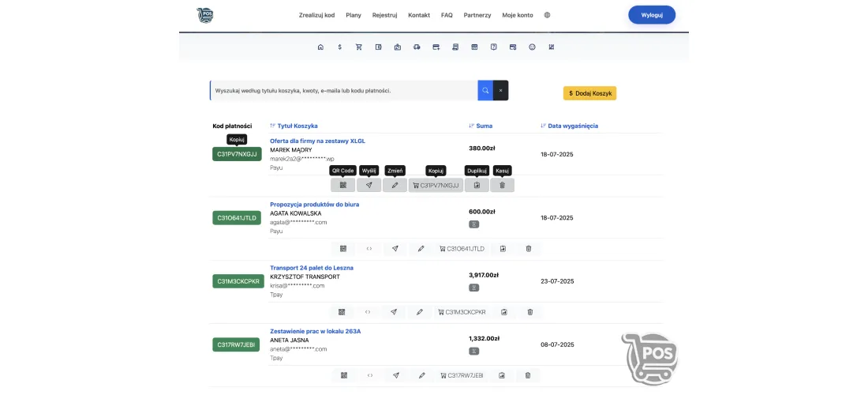Screen dimensions: 868x395
Task: Open the language globe selector
Action: click(x=547, y=16)
